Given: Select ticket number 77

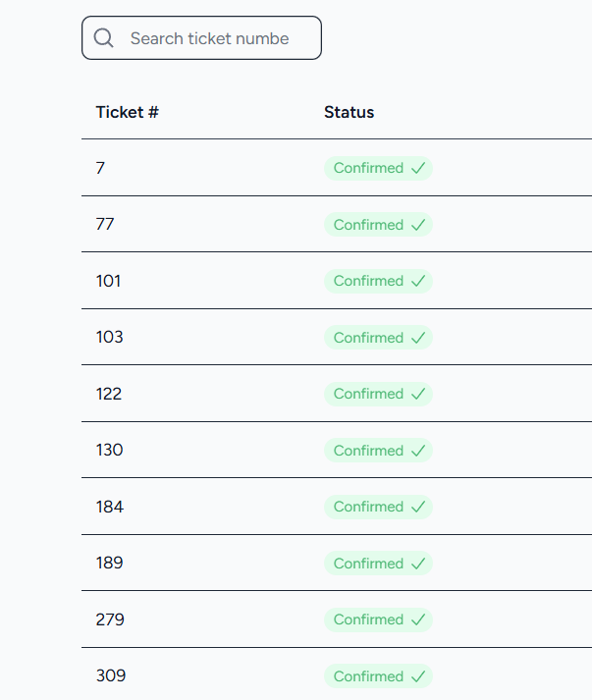Looking at the screenshot, I should click(x=105, y=224).
